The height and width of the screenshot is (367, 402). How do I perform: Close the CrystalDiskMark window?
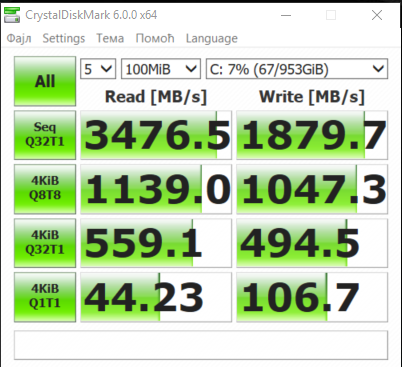377,15
